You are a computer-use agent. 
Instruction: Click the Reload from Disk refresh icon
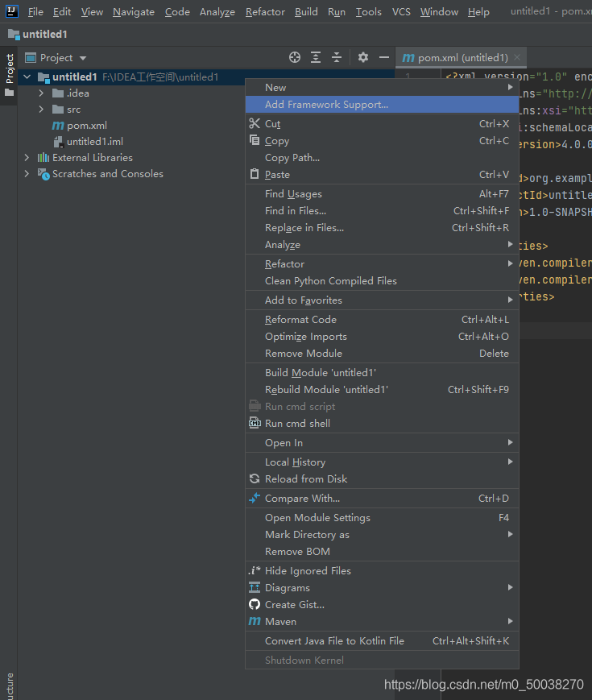coord(255,479)
